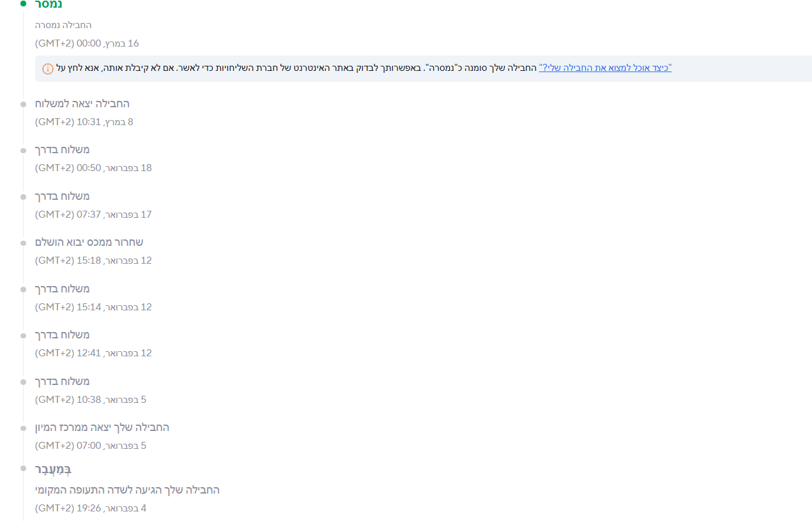Select the 'החבילה יצאה למשלוח' status text

(x=82, y=103)
